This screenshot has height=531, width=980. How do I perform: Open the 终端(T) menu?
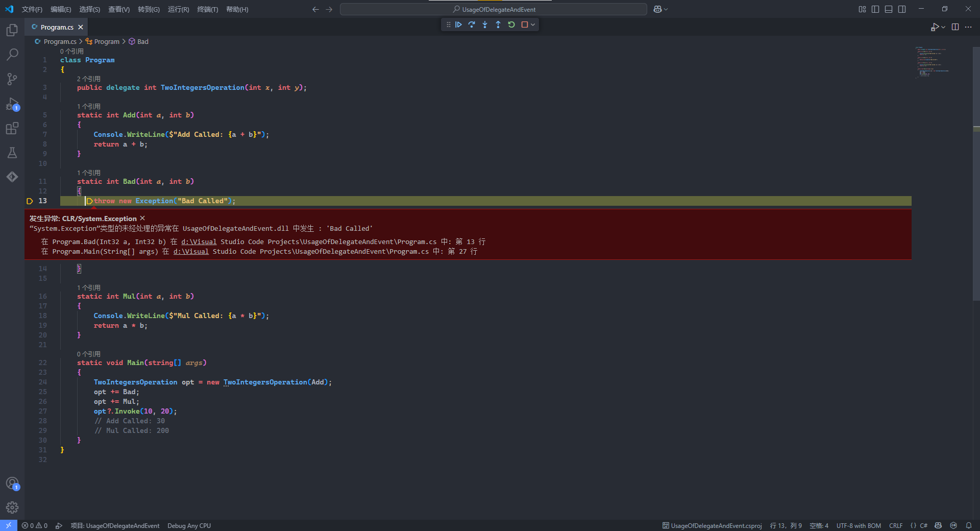point(207,9)
